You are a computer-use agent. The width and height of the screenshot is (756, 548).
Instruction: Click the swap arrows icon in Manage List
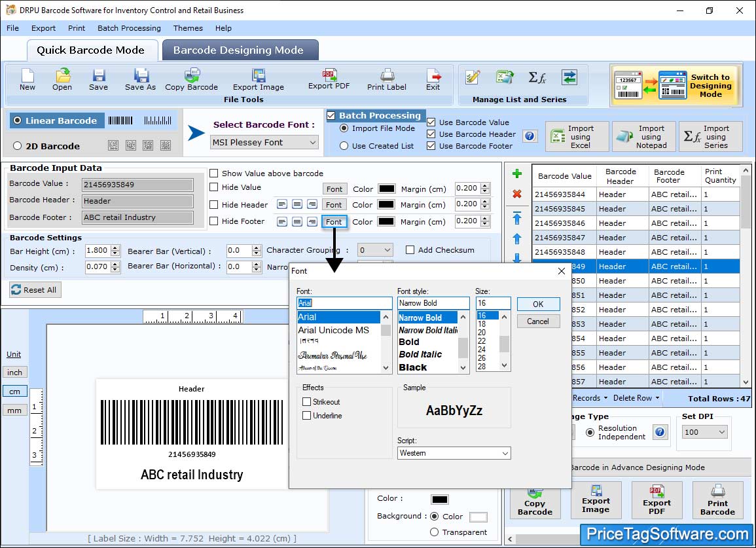569,77
